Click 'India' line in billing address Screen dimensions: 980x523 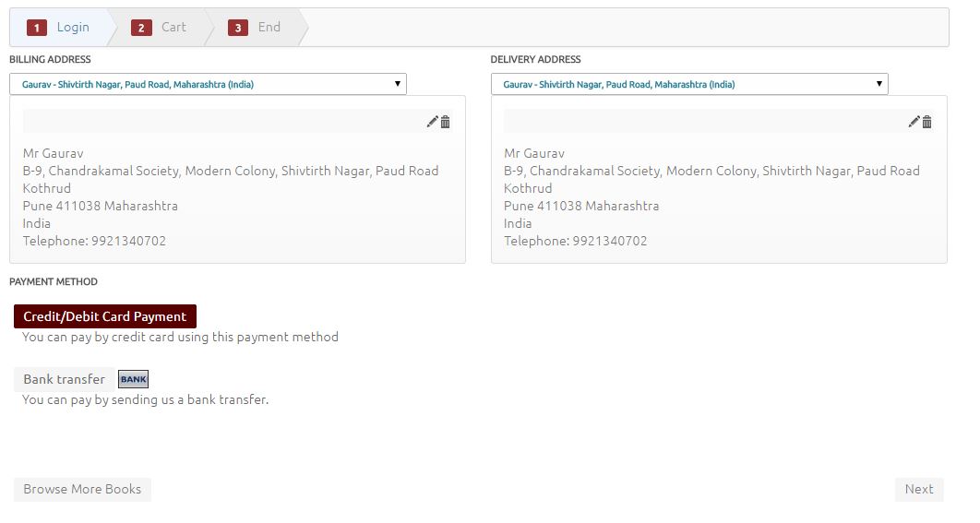37,224
